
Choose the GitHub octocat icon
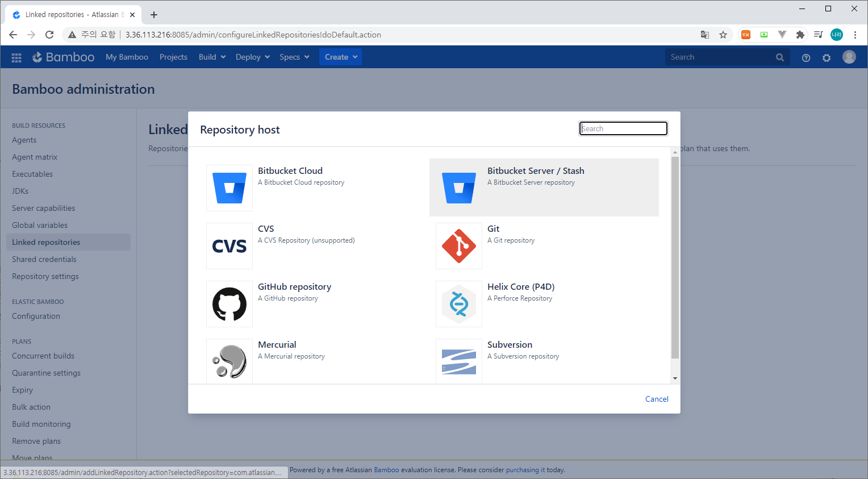(229, 304)
